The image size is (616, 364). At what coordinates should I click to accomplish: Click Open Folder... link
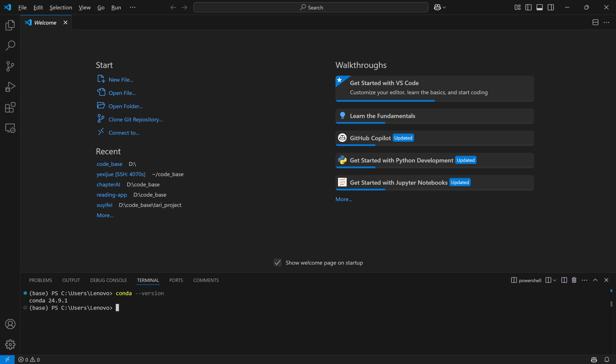tap(126, 106)
